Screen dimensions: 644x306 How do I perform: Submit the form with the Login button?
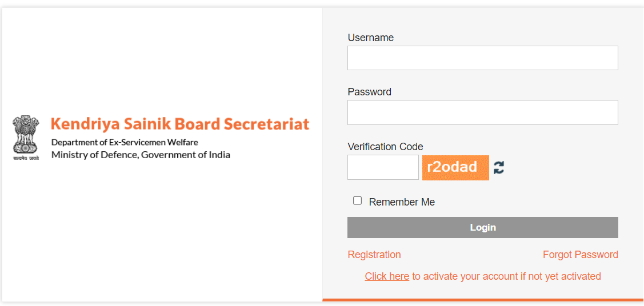pyautogui.click(x=483, y=227)
